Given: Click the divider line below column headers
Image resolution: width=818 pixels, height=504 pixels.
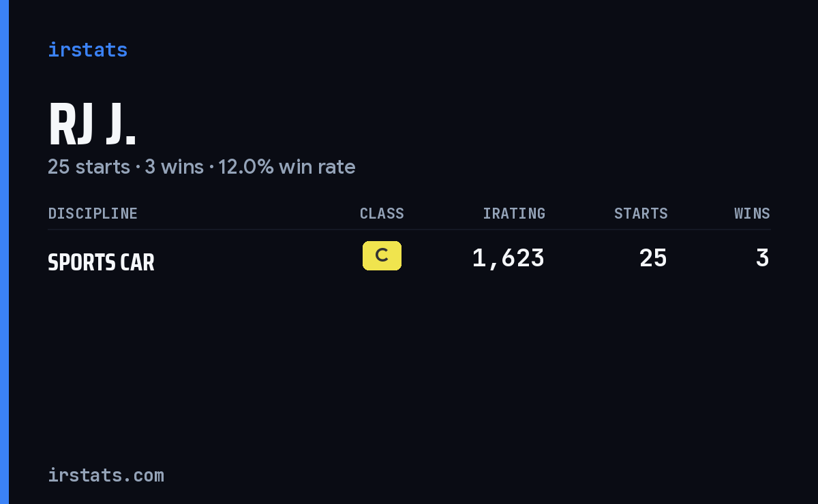Looking at the screenshot, I should point(409,230).
